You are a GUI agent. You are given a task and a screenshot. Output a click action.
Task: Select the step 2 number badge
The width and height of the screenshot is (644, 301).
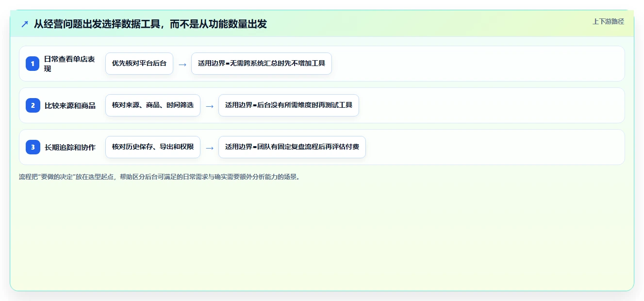(x=33, y=105)
